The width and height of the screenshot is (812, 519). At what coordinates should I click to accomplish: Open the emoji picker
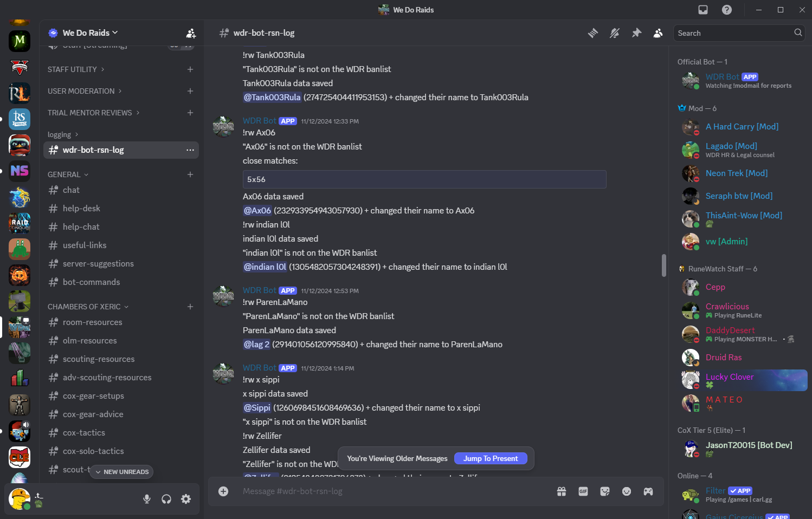627,491
